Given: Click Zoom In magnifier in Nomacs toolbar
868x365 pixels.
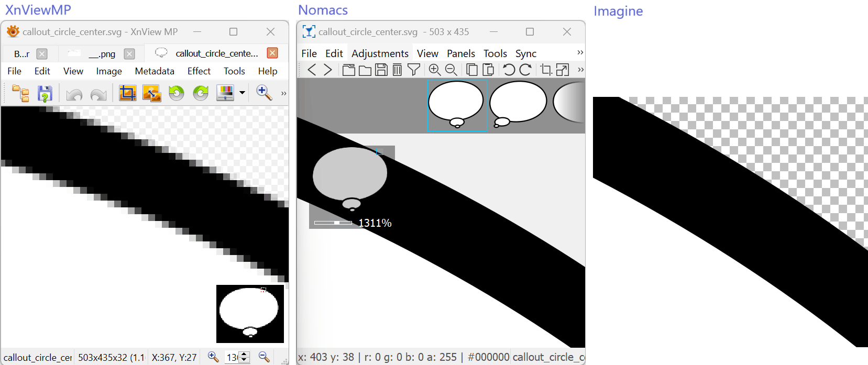Looking at the screenshot, I should click(435, 70).
